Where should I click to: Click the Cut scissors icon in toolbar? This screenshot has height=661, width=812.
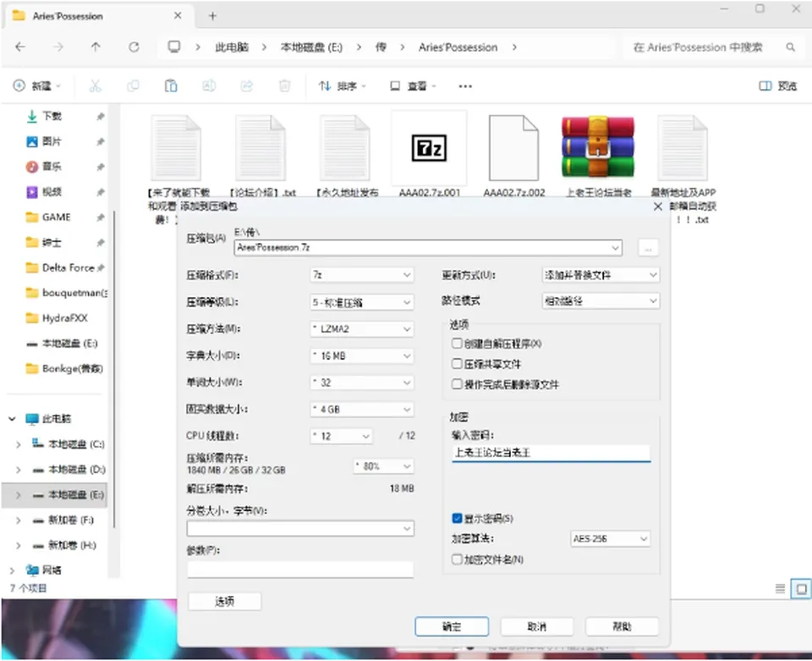point(96,86)
